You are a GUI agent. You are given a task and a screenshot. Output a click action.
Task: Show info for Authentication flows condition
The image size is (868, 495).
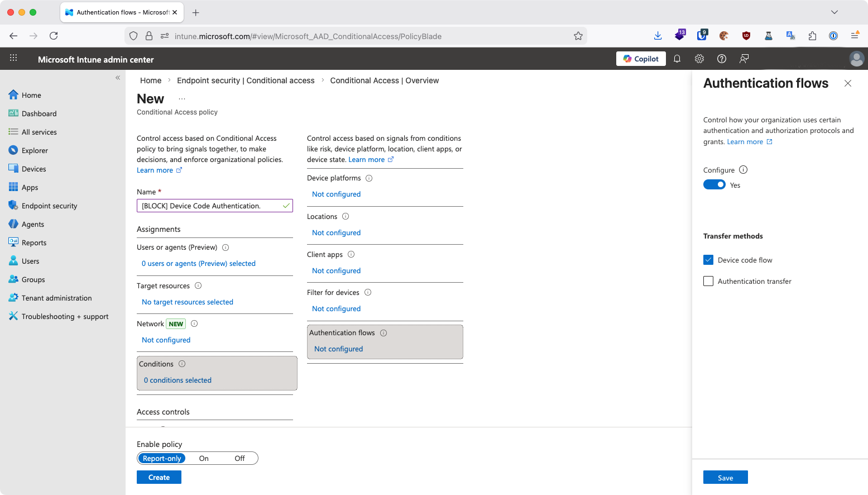pos(383,333)
